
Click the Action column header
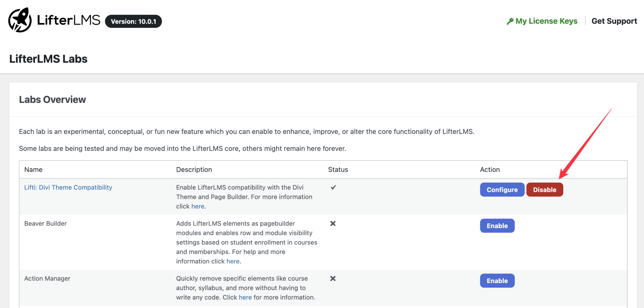490,170
